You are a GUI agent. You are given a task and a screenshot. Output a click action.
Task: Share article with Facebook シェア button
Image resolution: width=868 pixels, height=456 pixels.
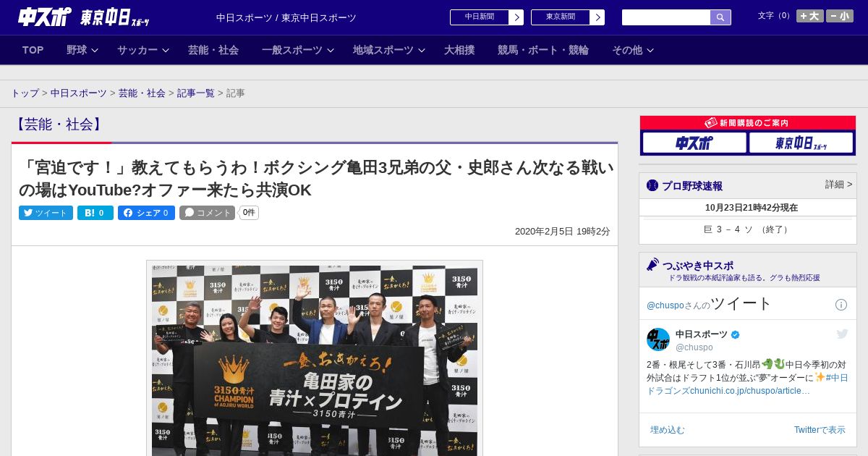click(146, 213)
